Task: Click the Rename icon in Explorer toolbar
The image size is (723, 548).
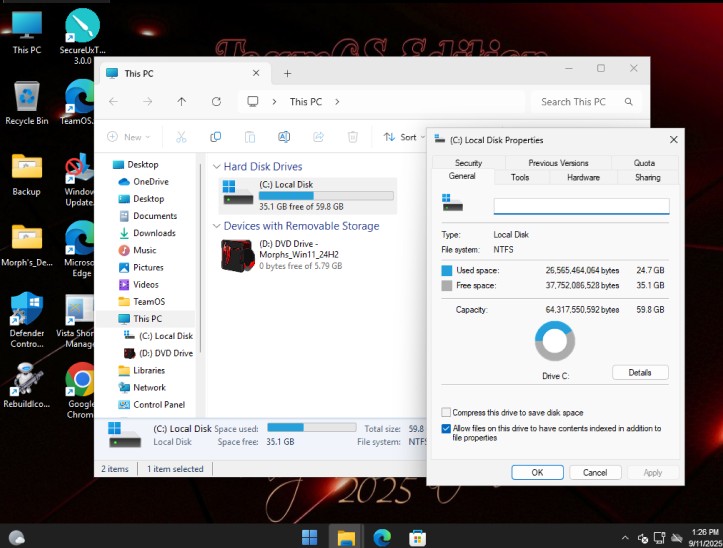Action: click(284, 137)
